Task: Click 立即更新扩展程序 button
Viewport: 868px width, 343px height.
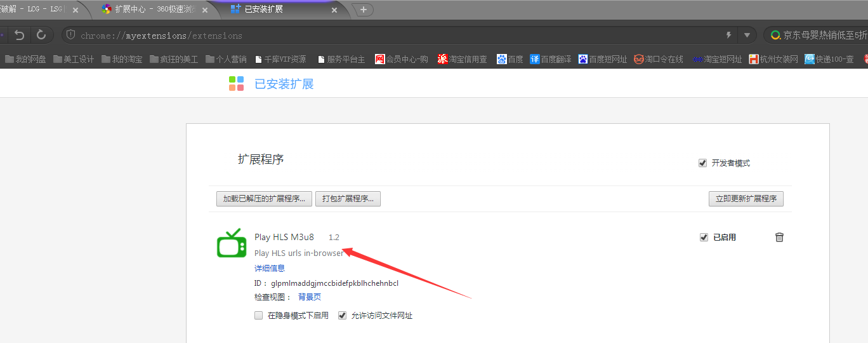Action: tap(746, 199)
